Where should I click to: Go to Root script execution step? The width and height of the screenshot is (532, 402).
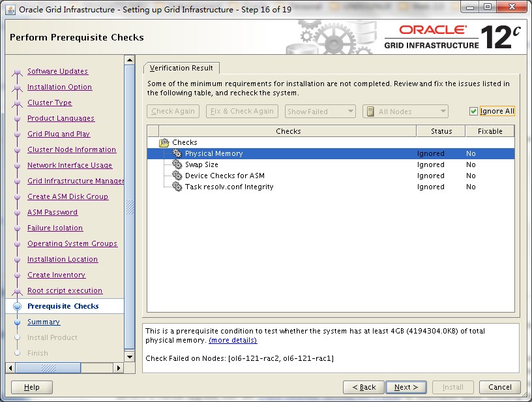tap(65, 290)
